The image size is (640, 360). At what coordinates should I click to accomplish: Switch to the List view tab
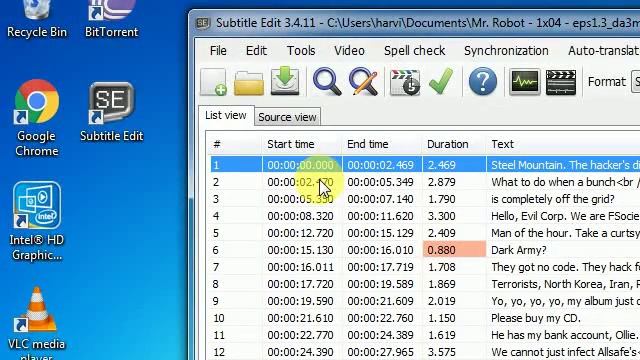(x=226, y=116)
